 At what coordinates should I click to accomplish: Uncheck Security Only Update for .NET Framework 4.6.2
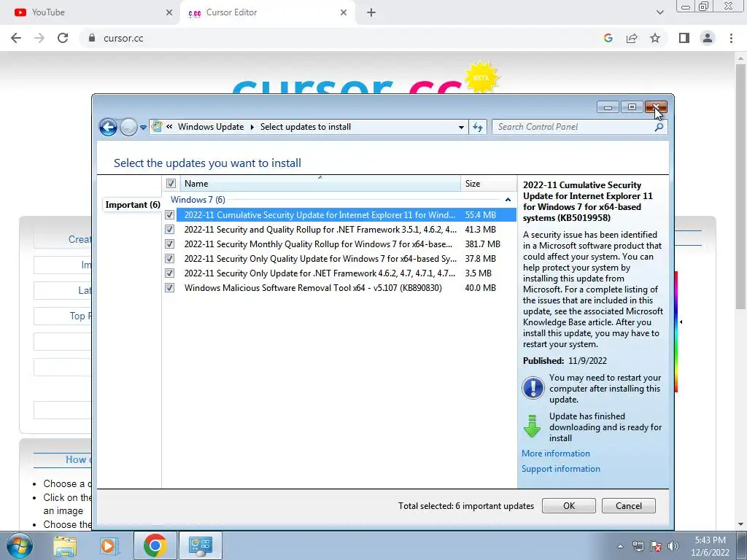(169, 273)
